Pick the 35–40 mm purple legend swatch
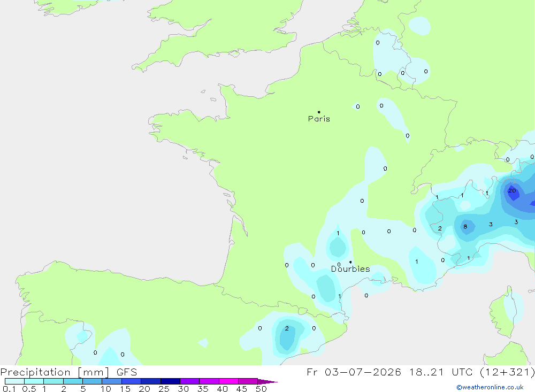This screenshot has height=392, width=535. [209, 381]
